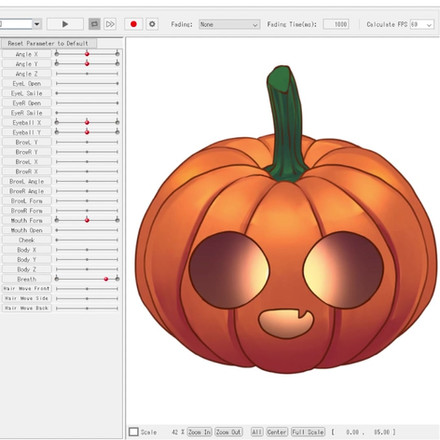Select the Mouth Form parameter label
Image resolution: width=440 pixels, height=440 pixels.
tap(27, 220)
